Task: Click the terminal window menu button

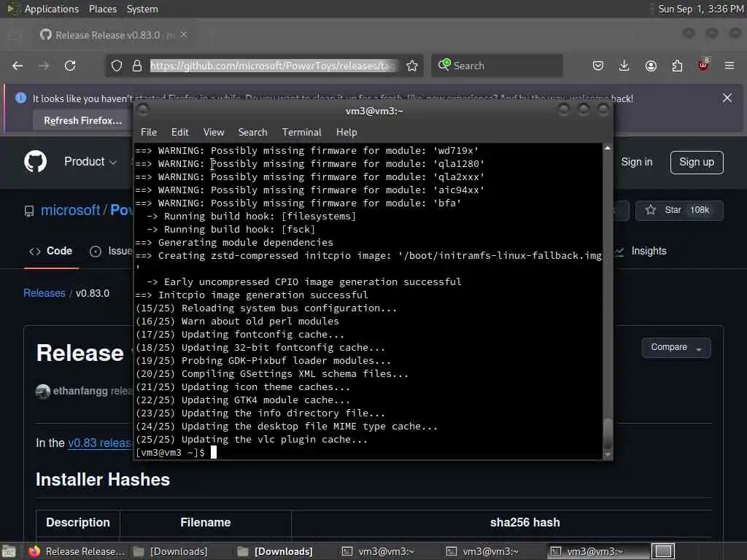Action: click(142, 111)
